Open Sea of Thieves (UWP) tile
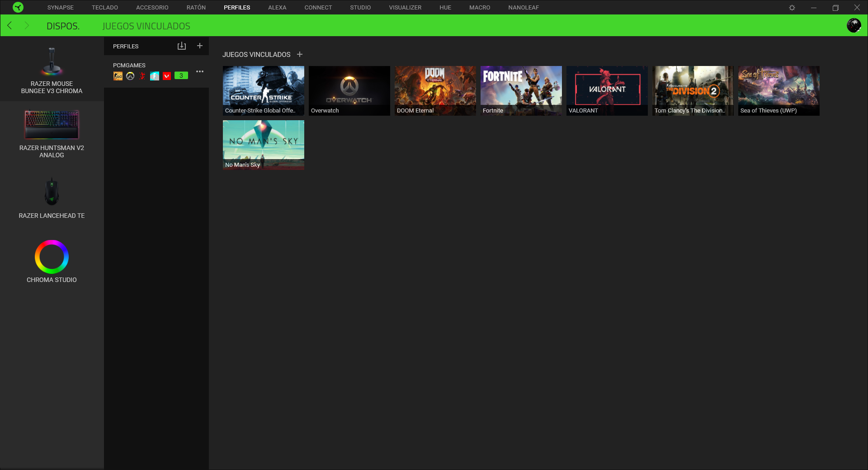This screenshot has width=868, height=470. point(779,91)
